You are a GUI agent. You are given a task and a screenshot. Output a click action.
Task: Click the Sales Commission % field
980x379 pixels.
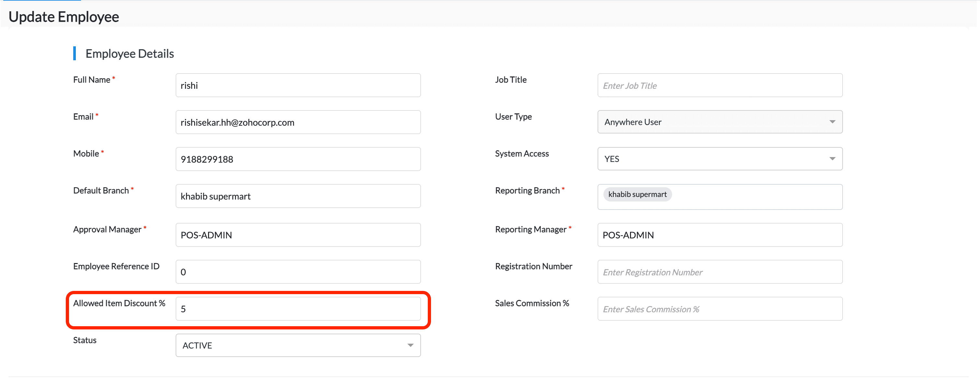click(719, 308)
